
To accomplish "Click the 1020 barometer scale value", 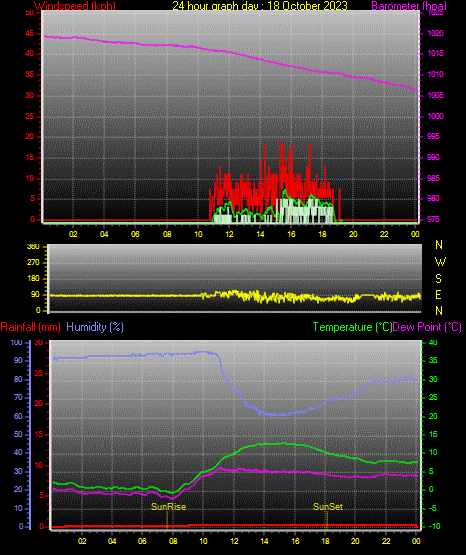I will (435, 33).
